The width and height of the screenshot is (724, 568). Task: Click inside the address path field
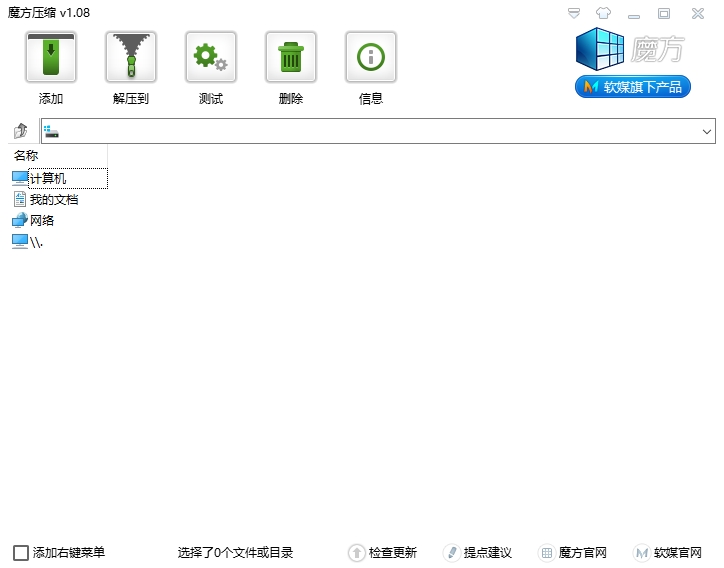click(370, 132)
